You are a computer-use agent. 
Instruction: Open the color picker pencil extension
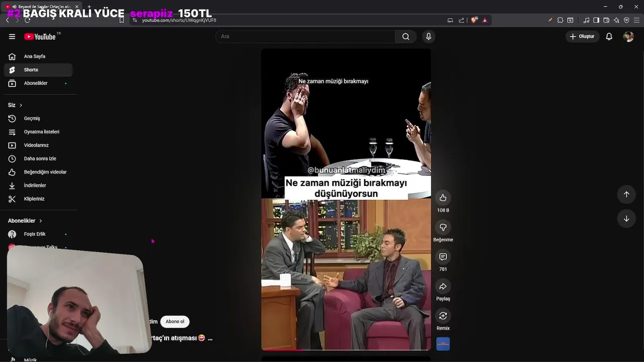[x=550, y=20]
